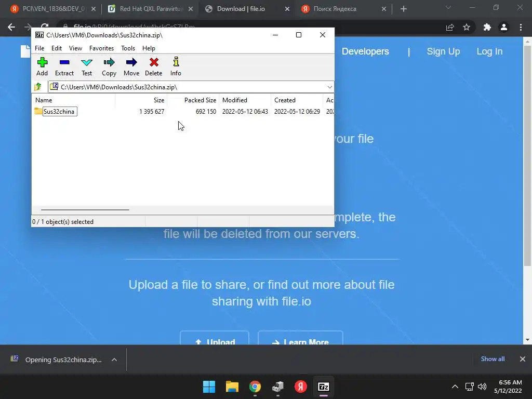Open Chrome tab search chevron
This screenshot has width=532, height=399.
tap(448, 7)
